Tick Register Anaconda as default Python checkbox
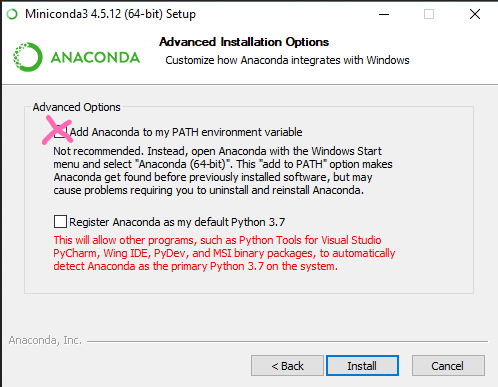 [60, 222]
